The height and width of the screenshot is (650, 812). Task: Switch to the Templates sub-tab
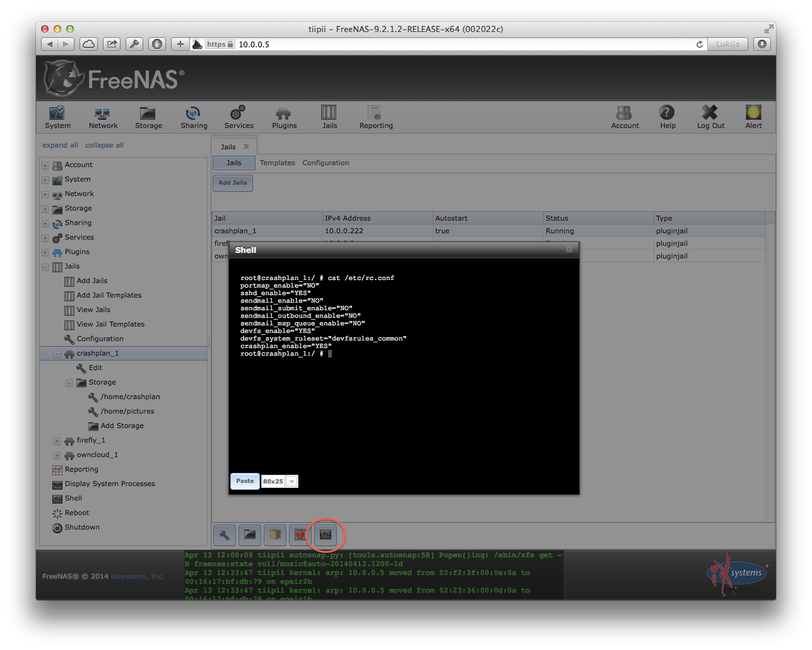pos(278,163)
